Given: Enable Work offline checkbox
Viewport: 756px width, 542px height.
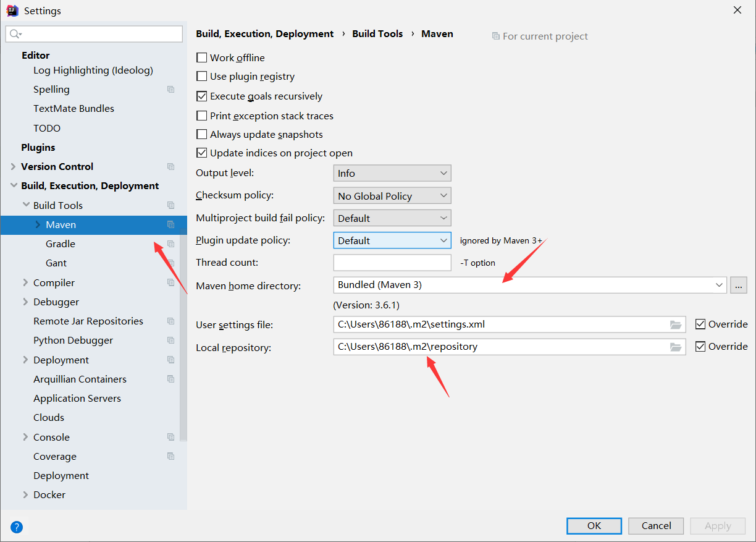Looking at the screenshot, I should 201,57.
